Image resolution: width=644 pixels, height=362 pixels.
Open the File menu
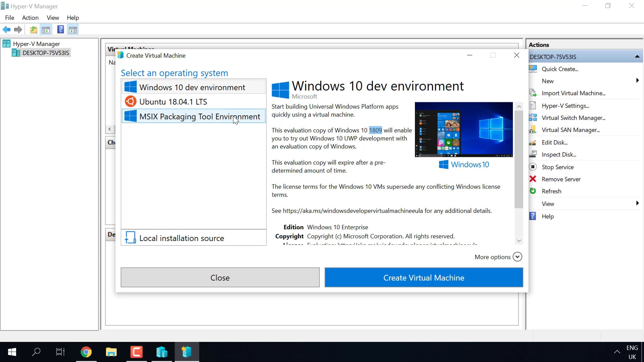(9, 18)
